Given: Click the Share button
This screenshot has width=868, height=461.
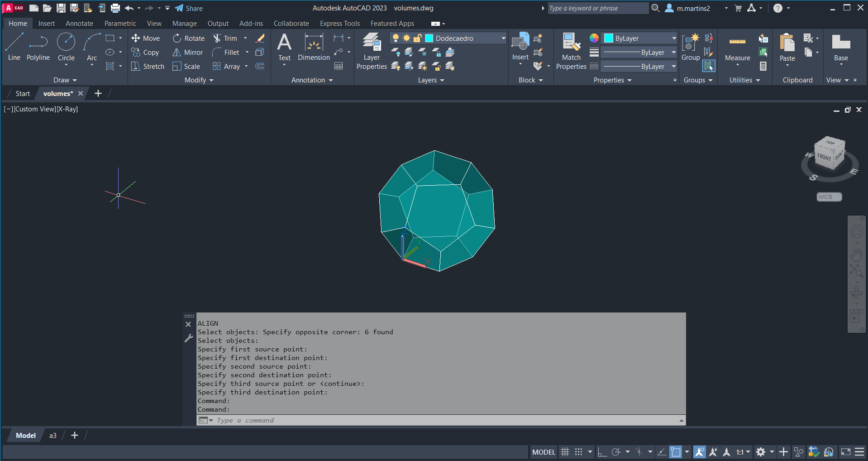Looking at the screenshot, I should 189,8.
